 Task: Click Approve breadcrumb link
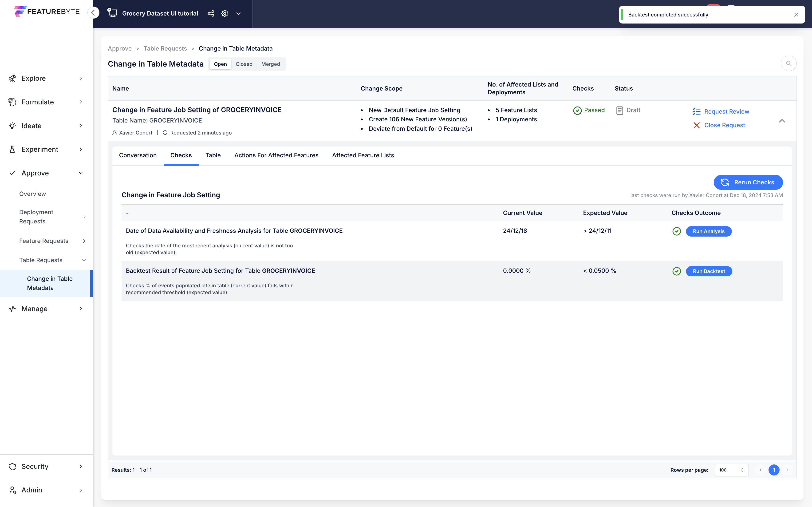pos(120,48)
